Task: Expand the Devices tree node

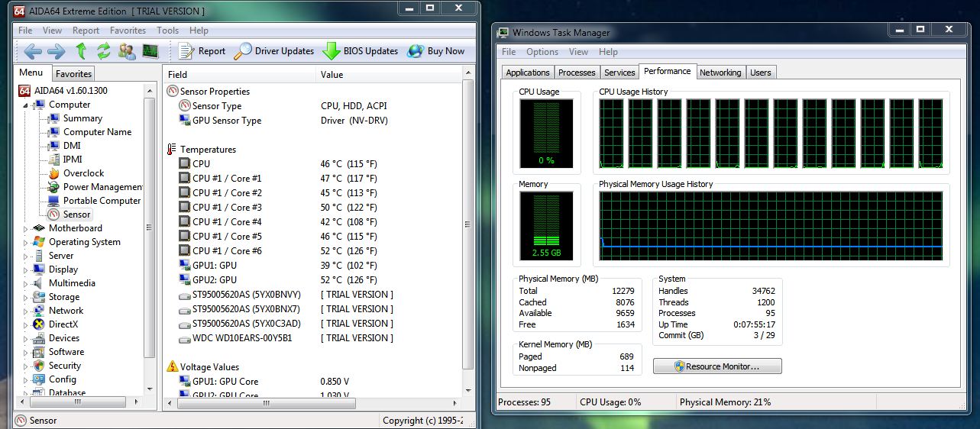Action: tap(25, 338)
